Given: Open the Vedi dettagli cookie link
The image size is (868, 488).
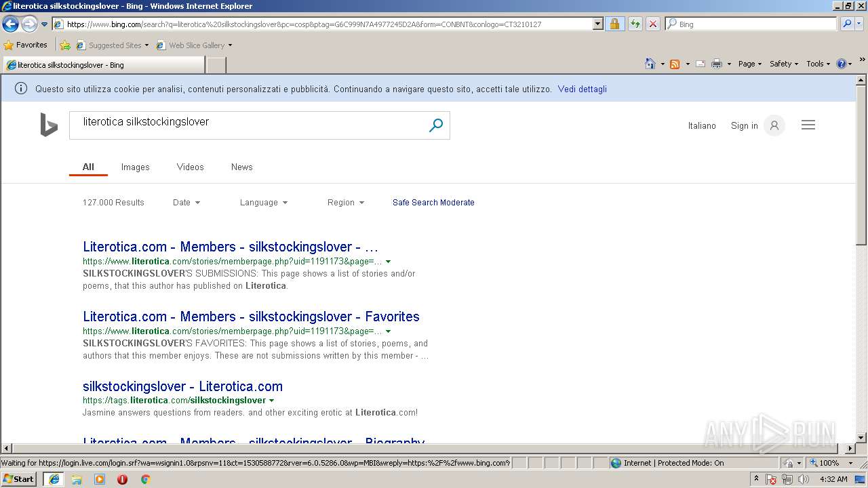Looking at the screenshot, I should click(x=583, y=89).
